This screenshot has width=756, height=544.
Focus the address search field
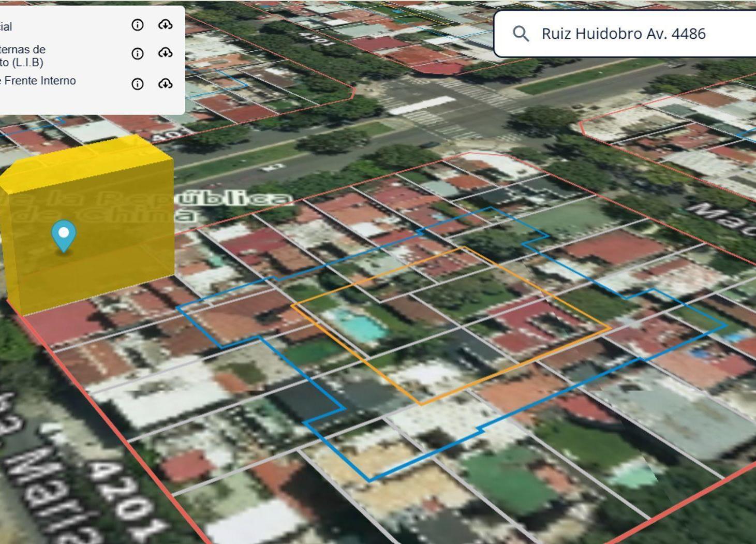626,34
